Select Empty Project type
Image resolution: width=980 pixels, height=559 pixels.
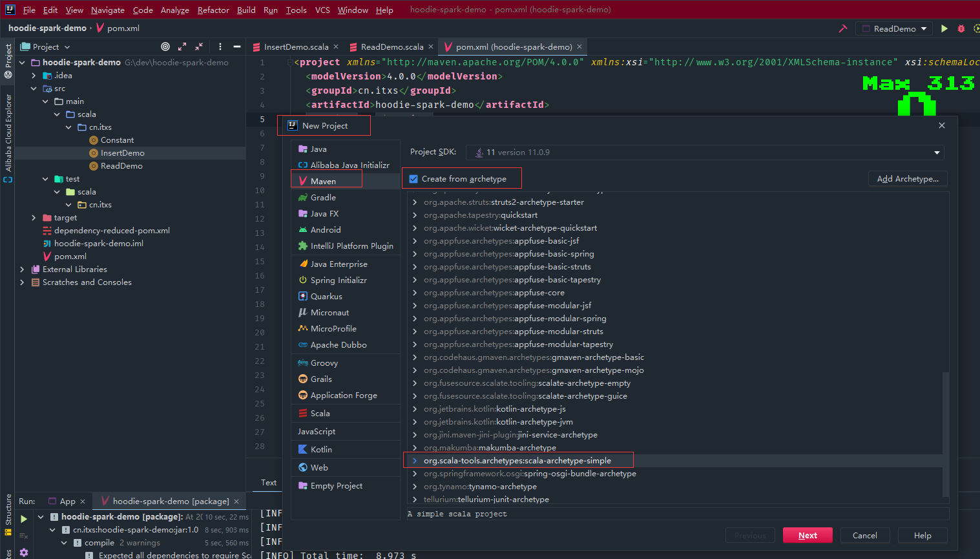tap(346, 485)
